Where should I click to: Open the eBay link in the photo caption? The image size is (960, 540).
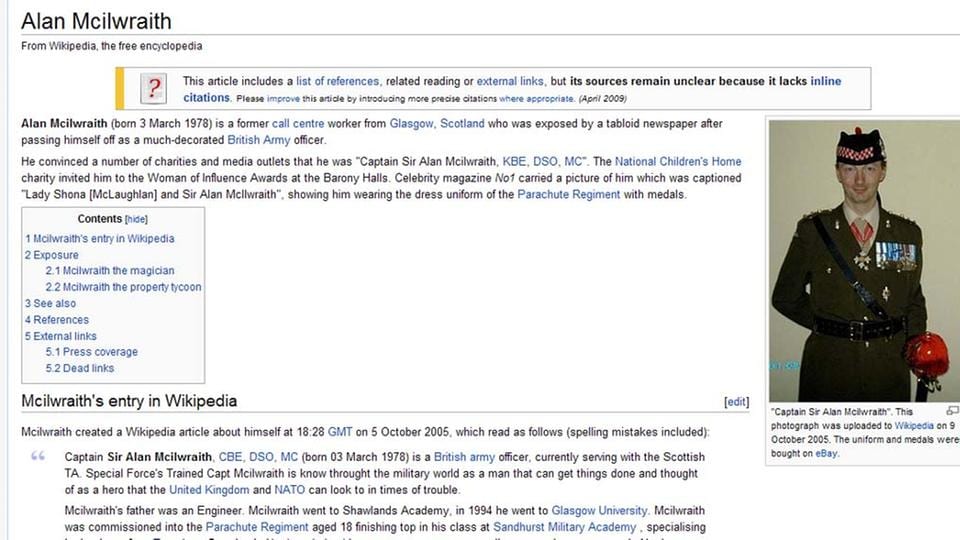click(827, 454)
